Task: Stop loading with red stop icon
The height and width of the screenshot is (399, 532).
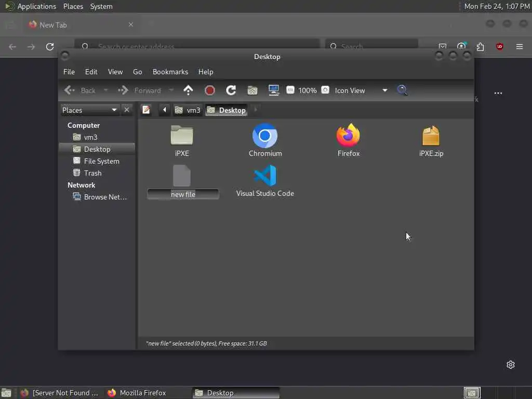Action: pos(210,90)
